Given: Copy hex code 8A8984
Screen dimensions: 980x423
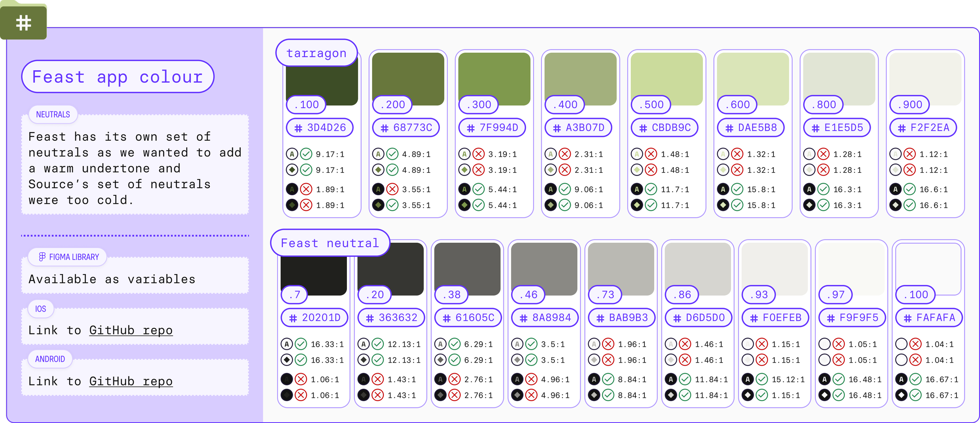Looking at the screenshot, I should [545, 318].
